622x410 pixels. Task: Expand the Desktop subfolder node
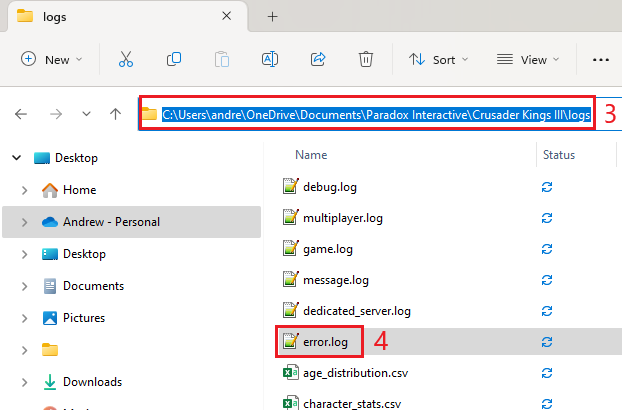click(x=24, y=254)
